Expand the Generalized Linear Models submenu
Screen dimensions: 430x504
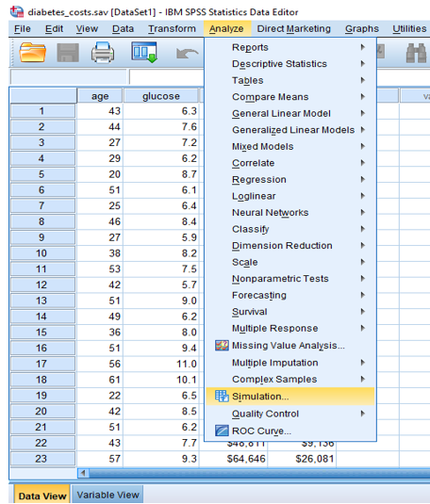[290, 130]
